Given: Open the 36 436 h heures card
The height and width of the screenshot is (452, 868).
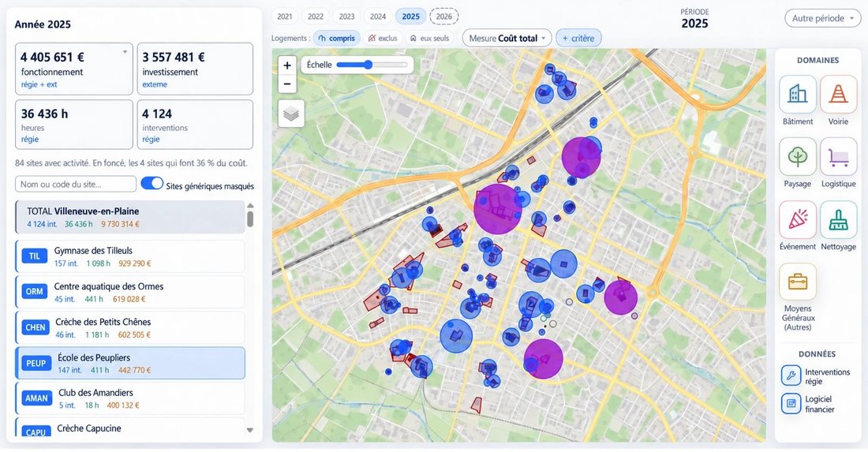Looking at the screenshot, I should 74,125.
